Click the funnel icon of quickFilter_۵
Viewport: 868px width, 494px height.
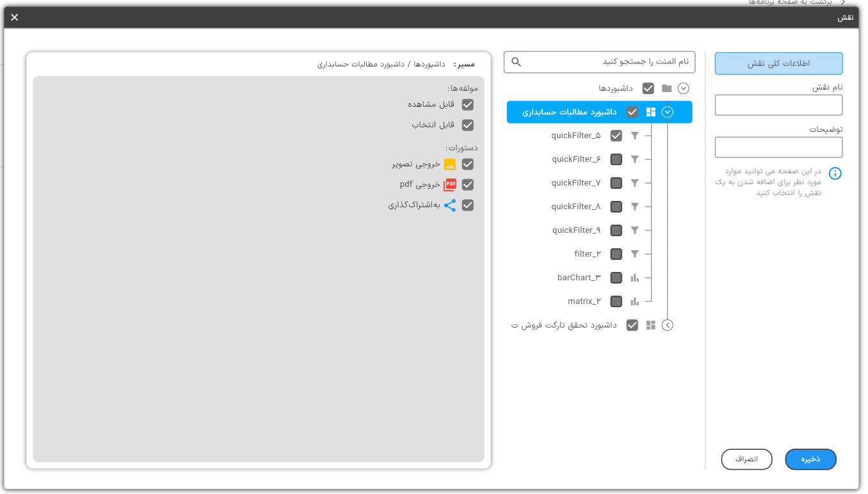(635, 136)
